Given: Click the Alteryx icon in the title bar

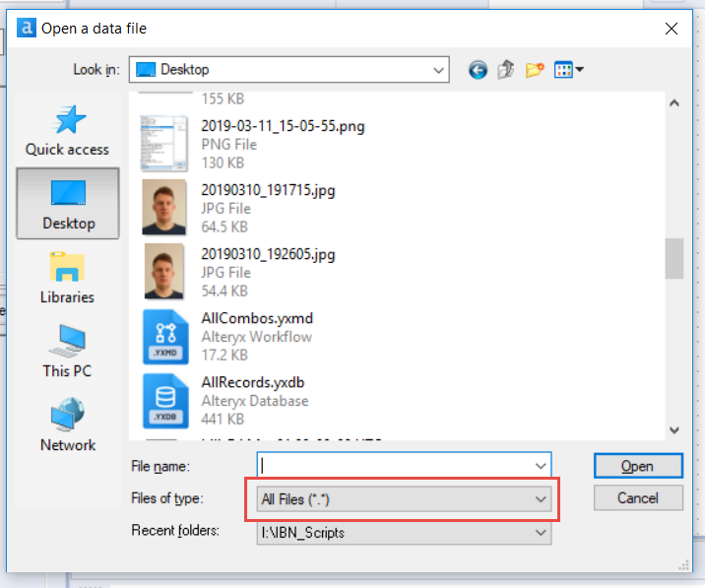Looking at the screenshot, I should coord(27,28).
